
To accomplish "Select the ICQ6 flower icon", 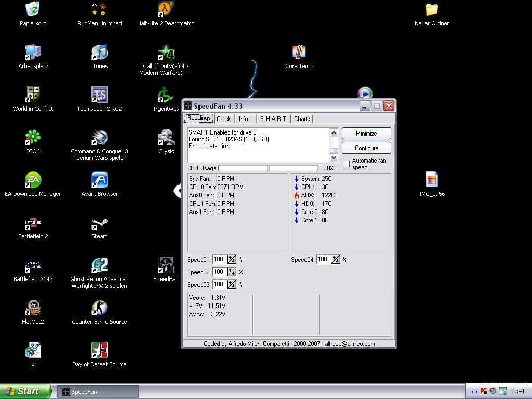I will coord(33,137).
